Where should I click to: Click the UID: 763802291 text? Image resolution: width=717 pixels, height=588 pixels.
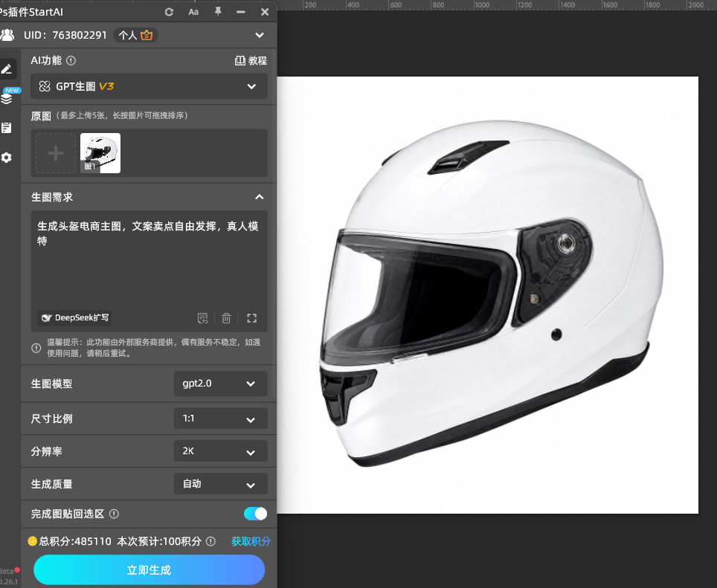click(65, 35)
